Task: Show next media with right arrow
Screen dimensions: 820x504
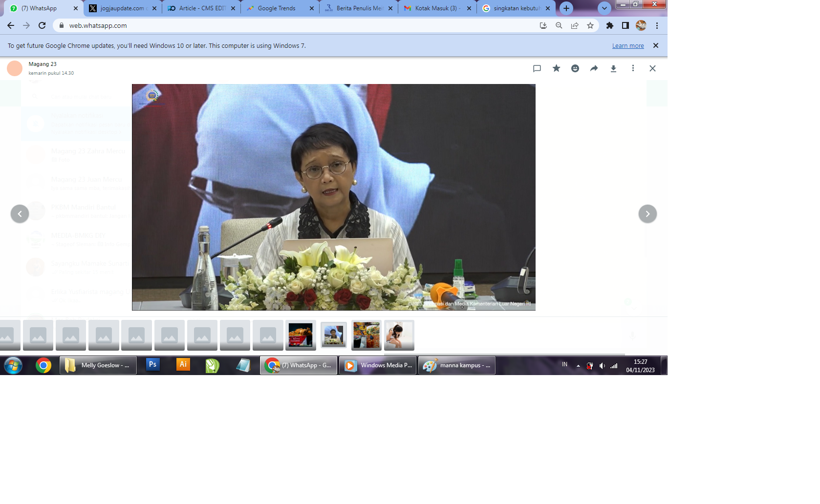Action: 647,213
